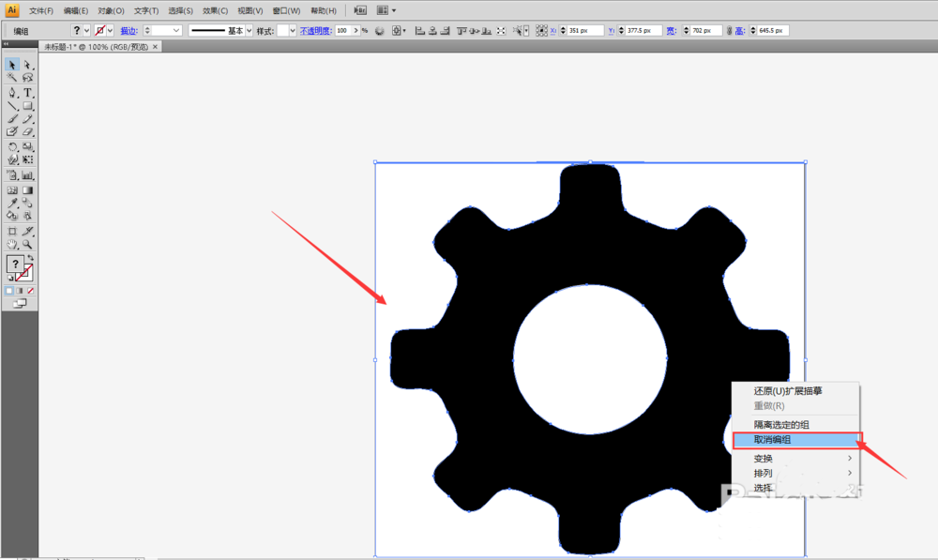The height and width of the screenshot is (560, 938).
Task: Select the Direct Selection tool
Action: 27,65
